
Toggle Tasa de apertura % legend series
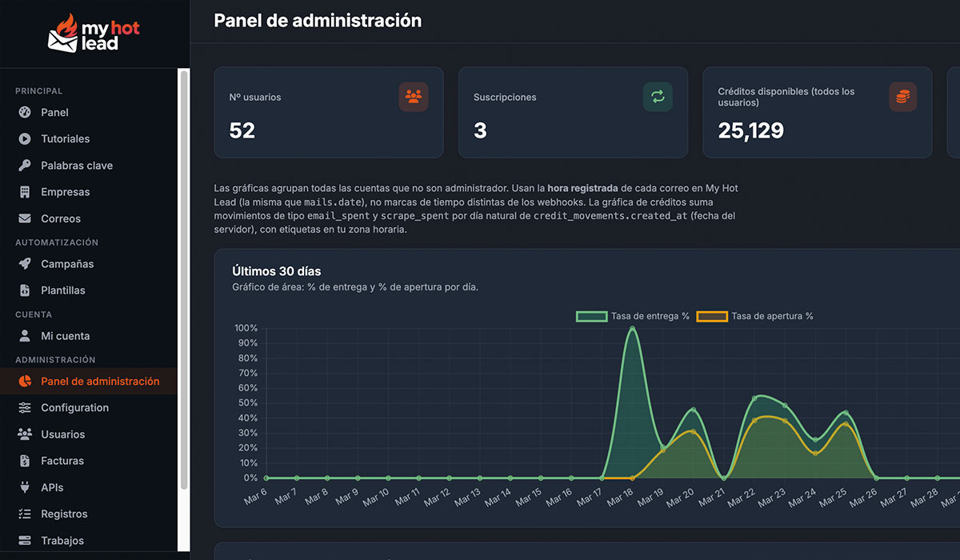754,316
